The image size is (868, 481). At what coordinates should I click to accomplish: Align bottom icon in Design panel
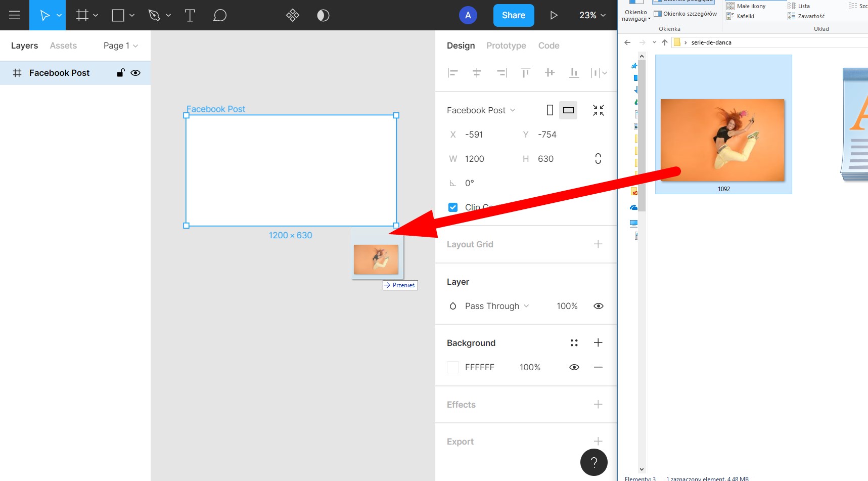(x=574, y=73)
